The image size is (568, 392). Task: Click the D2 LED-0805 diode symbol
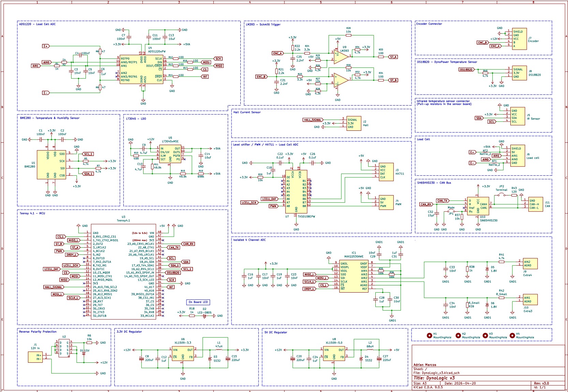205,316
